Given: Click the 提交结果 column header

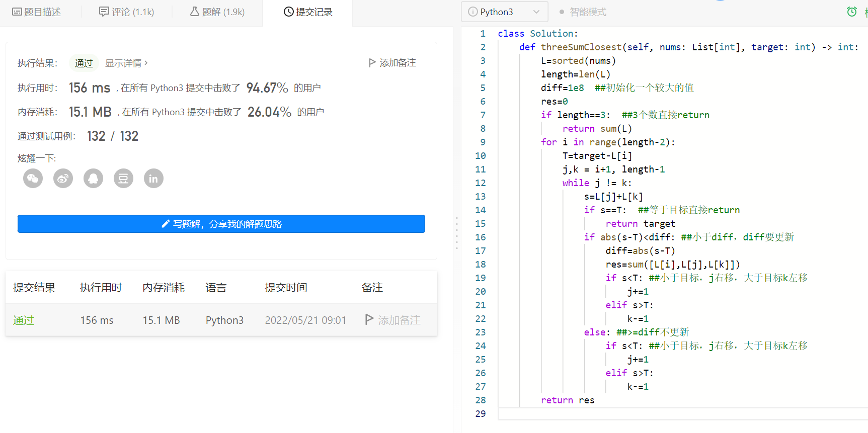Looking at the screenshot, I should pyautogui.click(x=34, y=288).
